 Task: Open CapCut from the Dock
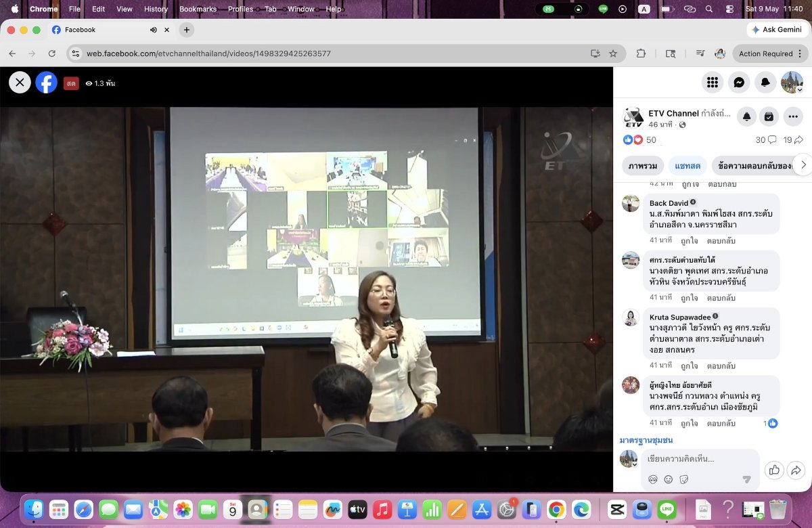616,509
